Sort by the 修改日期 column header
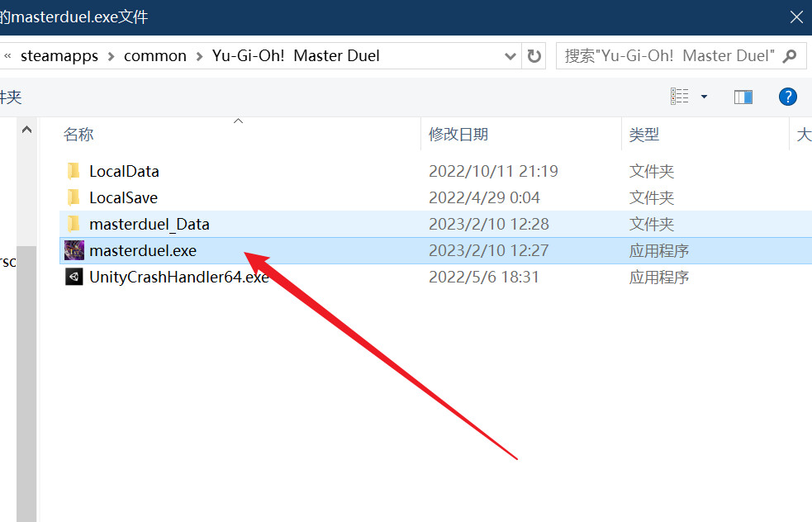Image resolution: width=812 pixels, height=522 pixels. pyautogui.click(x=458, y=134)
